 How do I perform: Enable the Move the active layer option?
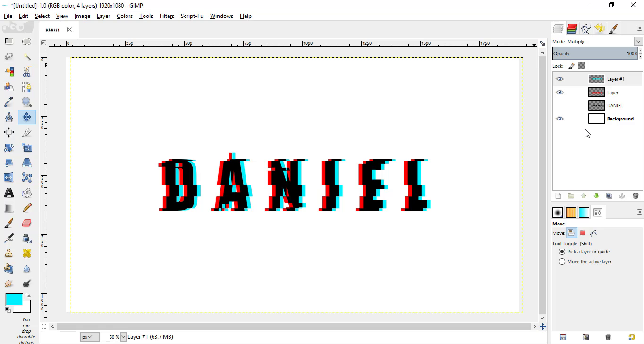[562, 261]
